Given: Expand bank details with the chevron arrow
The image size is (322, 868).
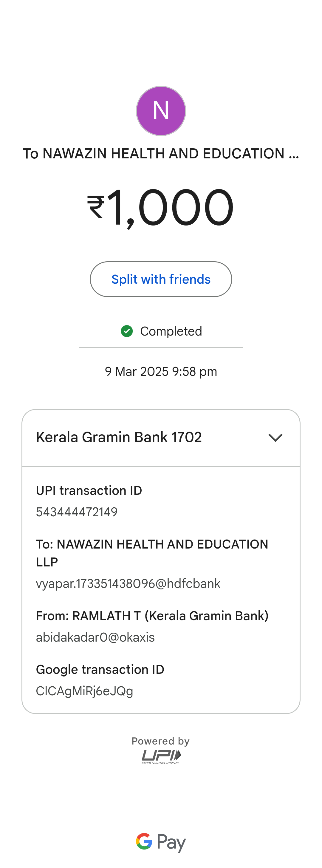Looking at the screenshot, I should 275,438.
